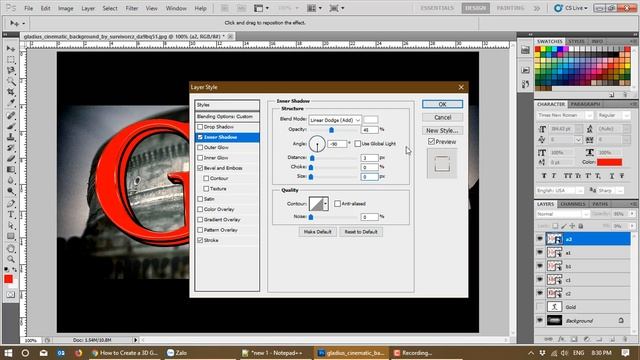The height and width of the screenshot is (360, 640).
Task: Click the Lock position icon
Action: pos(572,226)
